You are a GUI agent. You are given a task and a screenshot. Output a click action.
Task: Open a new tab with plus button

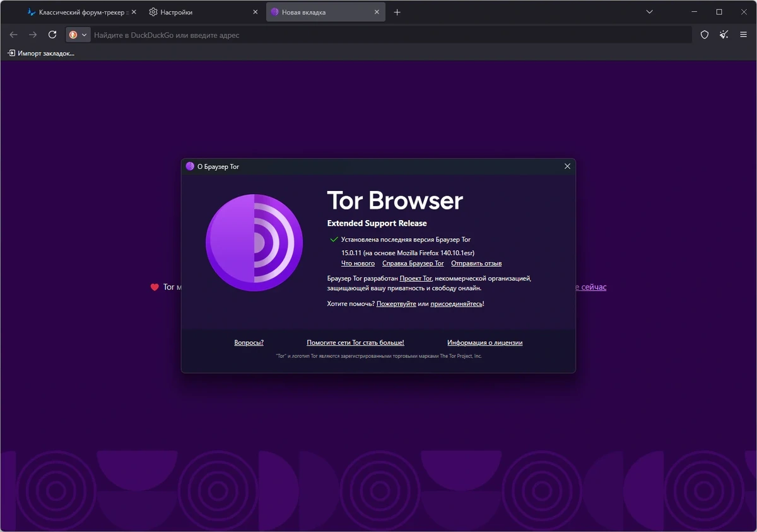click(x=397, y=12)
